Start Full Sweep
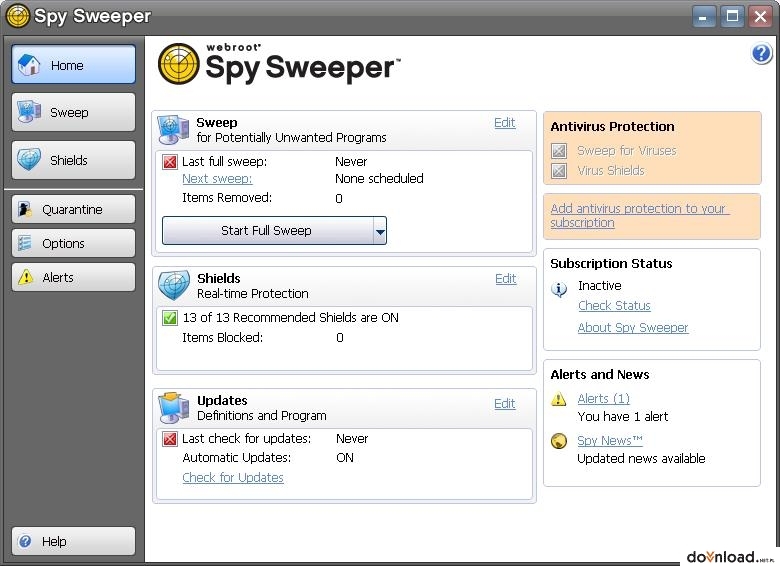The width and height of the screenshot is (780, 566). click(268, 231)
